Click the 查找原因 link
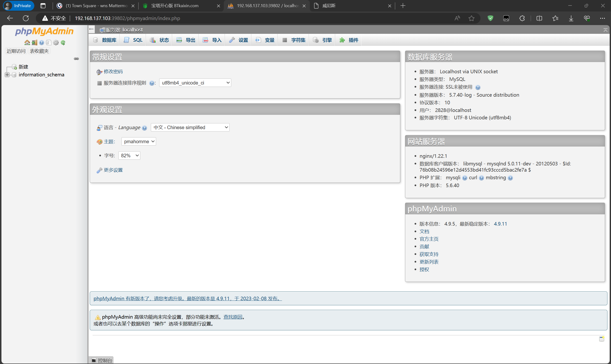The width and height of the screenshot is (611, 364). [x=233, y=317]
